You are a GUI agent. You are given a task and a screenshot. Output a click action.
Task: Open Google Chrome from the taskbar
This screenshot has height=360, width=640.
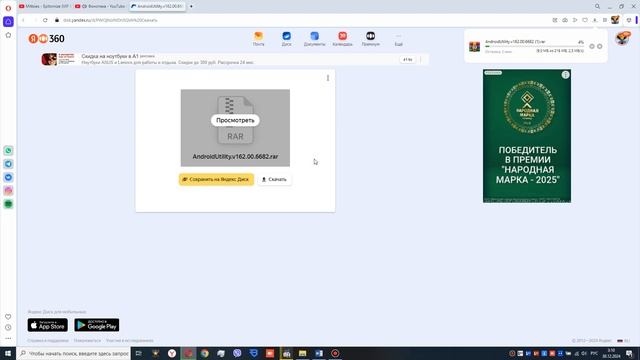[x=204, y=353]
